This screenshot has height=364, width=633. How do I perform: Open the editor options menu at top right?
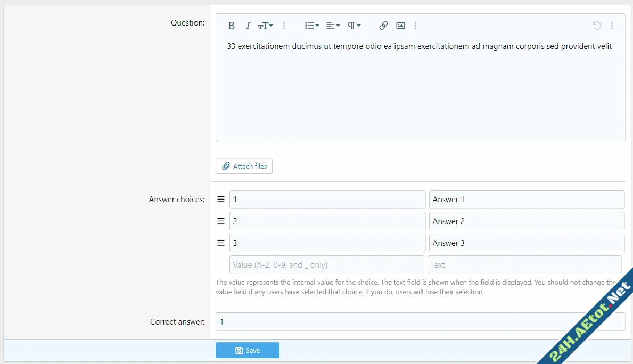click(612, 25)
